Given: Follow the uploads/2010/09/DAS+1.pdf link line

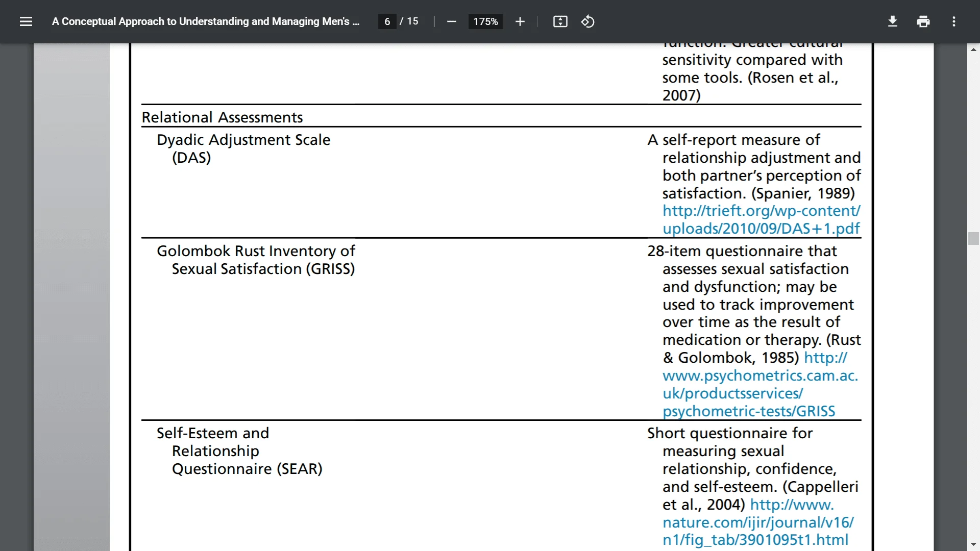Looking at the screenshot, I should [761, 229].
